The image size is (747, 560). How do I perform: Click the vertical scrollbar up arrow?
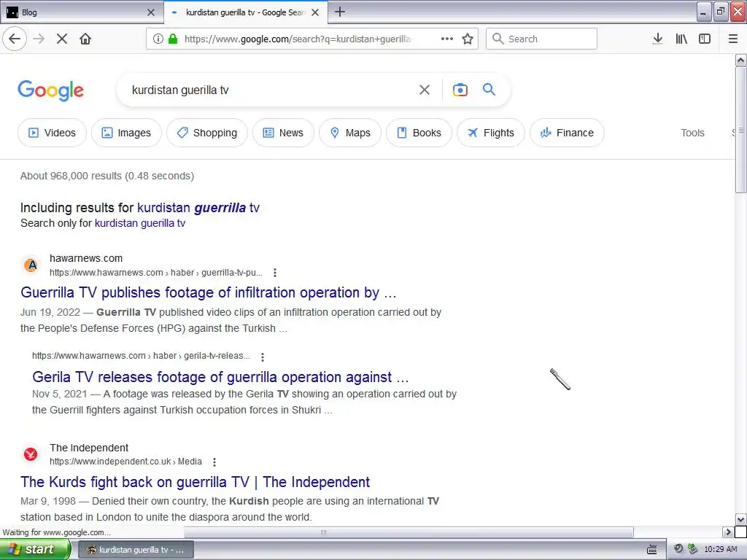(740, 60)
